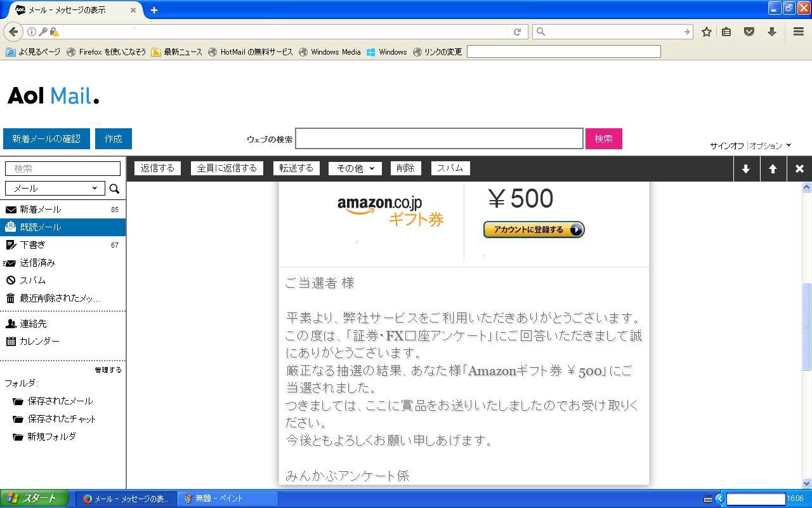This screenshot has width=812, height=508.
Task: Click 作成 compose button
Action: click(x=114, y=139)
